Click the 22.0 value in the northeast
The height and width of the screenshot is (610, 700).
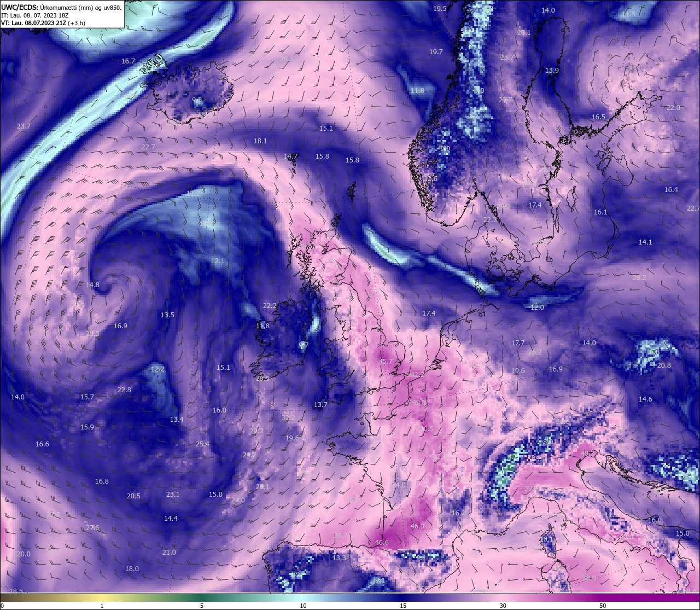(673, 108)
